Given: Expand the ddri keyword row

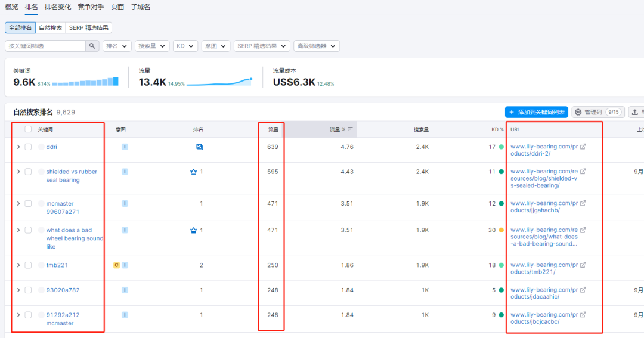Looking at the screenshot, I should (18, 147).
